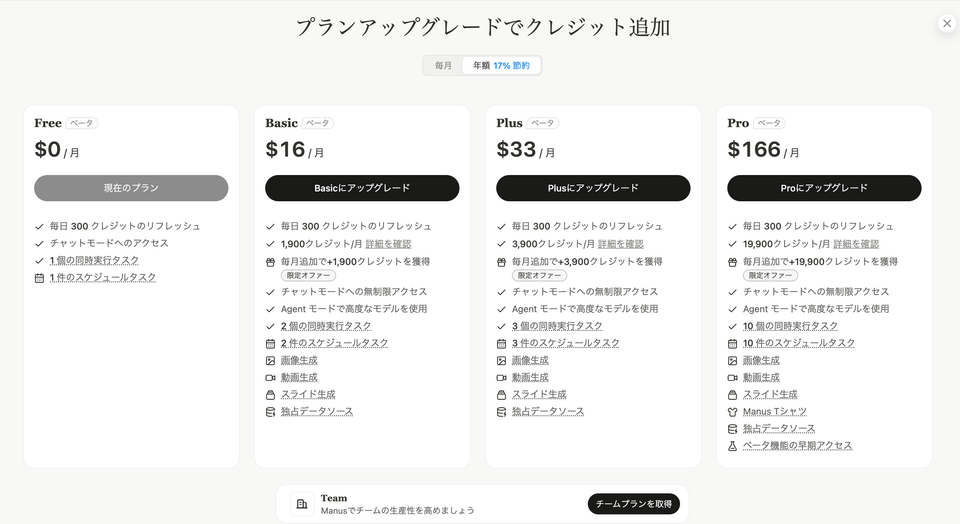The image size is (960, 524).
Task: Select the 年額 annual billing option
Action: 501,66
